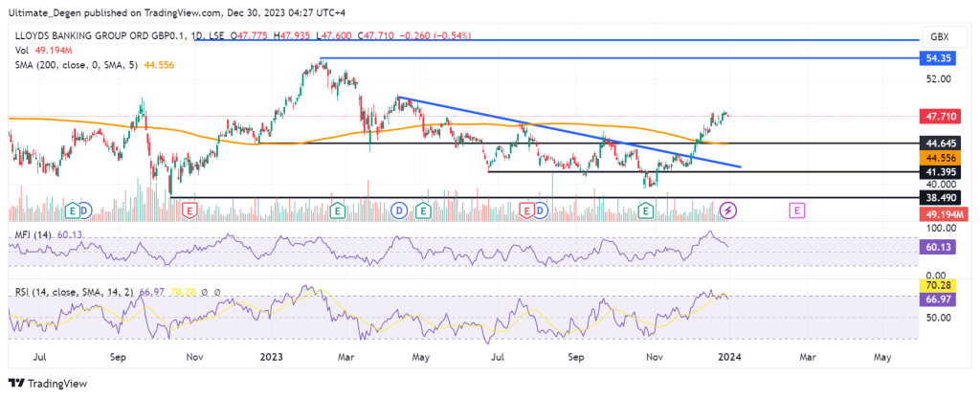Click the 38.490 black price label
Image resolution: width=980 pixels, height=398 pixels.
(940, 197)
